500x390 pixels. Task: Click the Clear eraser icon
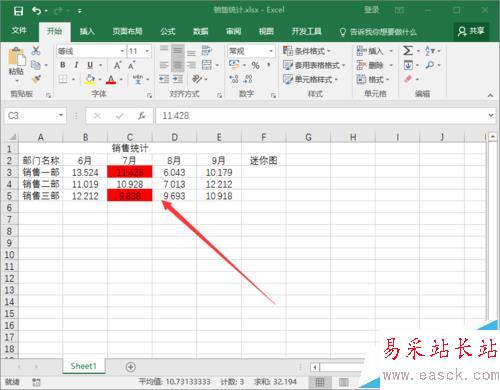pos(408,79)
